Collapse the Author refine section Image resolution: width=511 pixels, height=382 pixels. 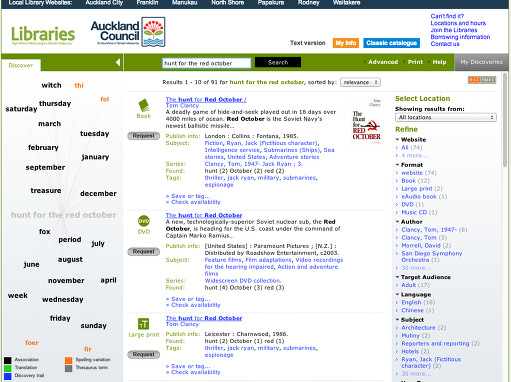pyautogui.click(x=397, y=222)
